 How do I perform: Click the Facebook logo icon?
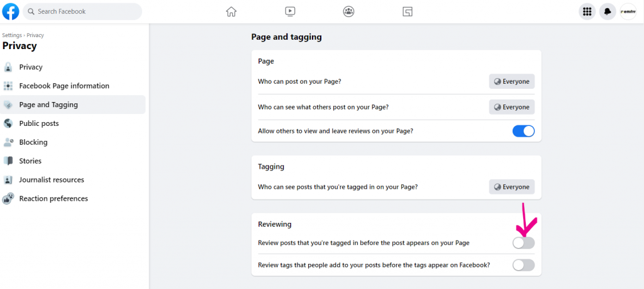point(11,11)
